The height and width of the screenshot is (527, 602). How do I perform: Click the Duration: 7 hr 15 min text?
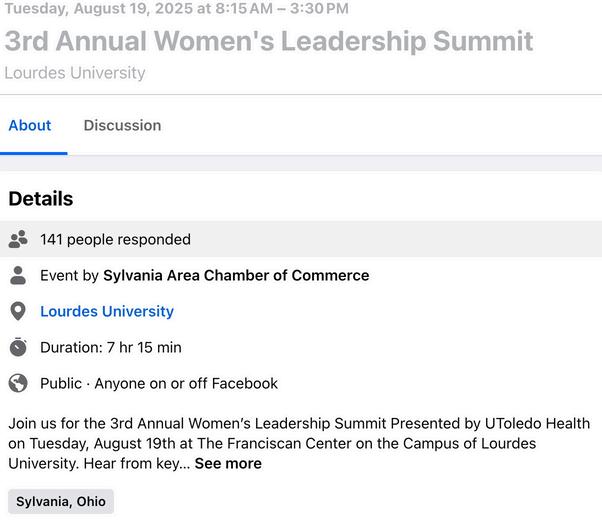(x=111, y=347)
